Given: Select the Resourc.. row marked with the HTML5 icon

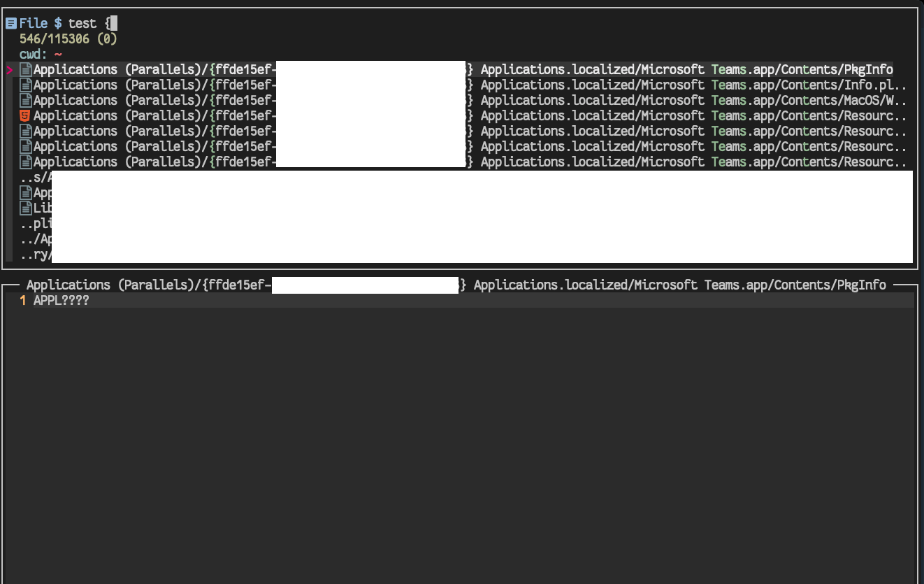Looking at the screenshot, I should [x=463, y=116].
